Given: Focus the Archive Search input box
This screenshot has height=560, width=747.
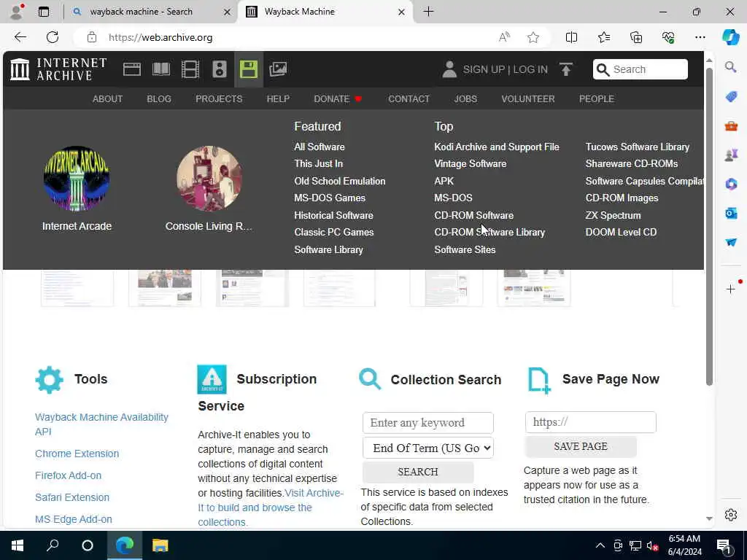Looking at the screenshot, I should coord(640,69).
